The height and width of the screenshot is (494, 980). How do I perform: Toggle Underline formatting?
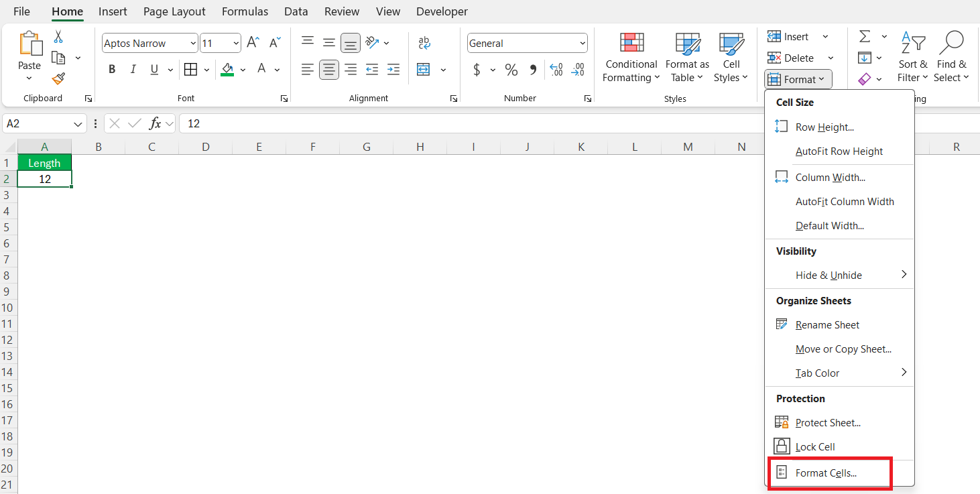(154, 69)
